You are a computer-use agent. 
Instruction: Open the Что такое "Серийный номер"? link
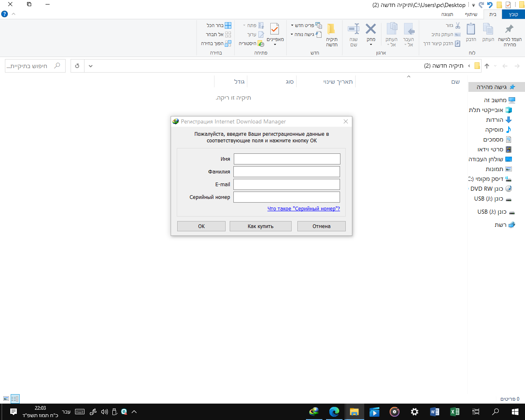304,208
